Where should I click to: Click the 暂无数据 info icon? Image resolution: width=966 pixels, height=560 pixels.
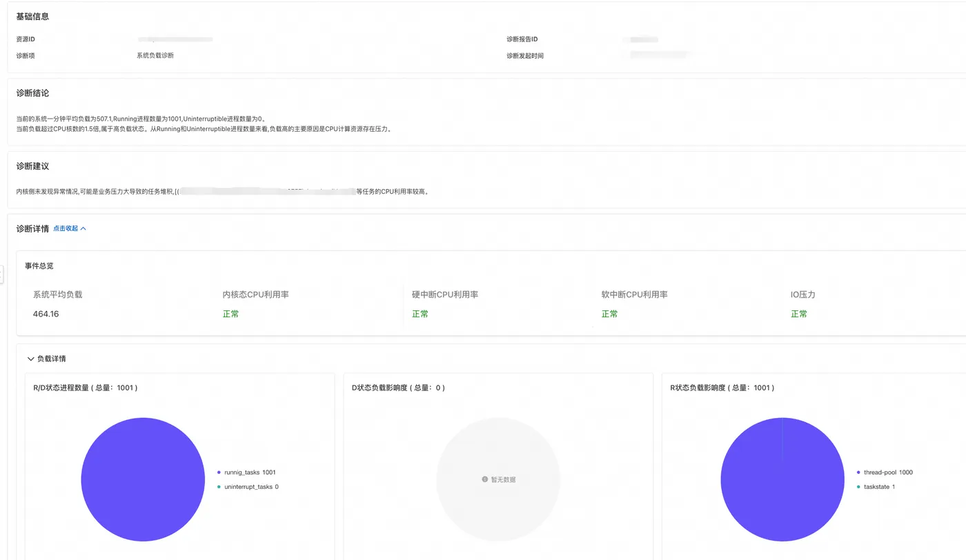(485, 479)
